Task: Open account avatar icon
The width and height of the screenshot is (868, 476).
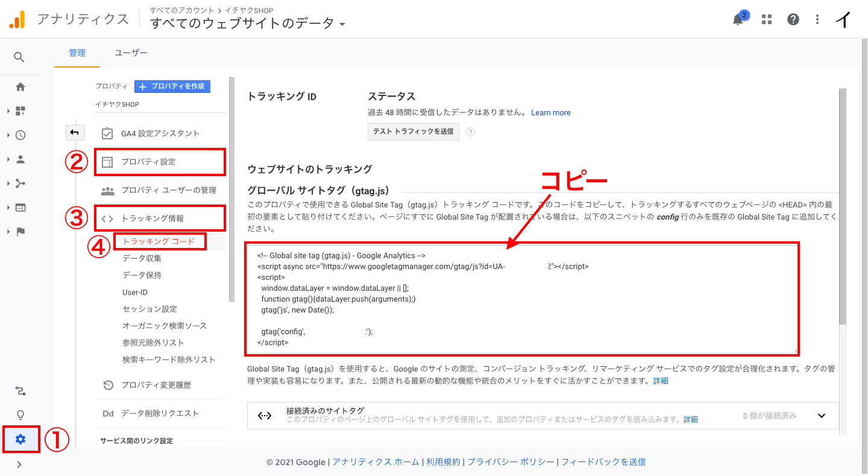Action: [x=843, y=19]
